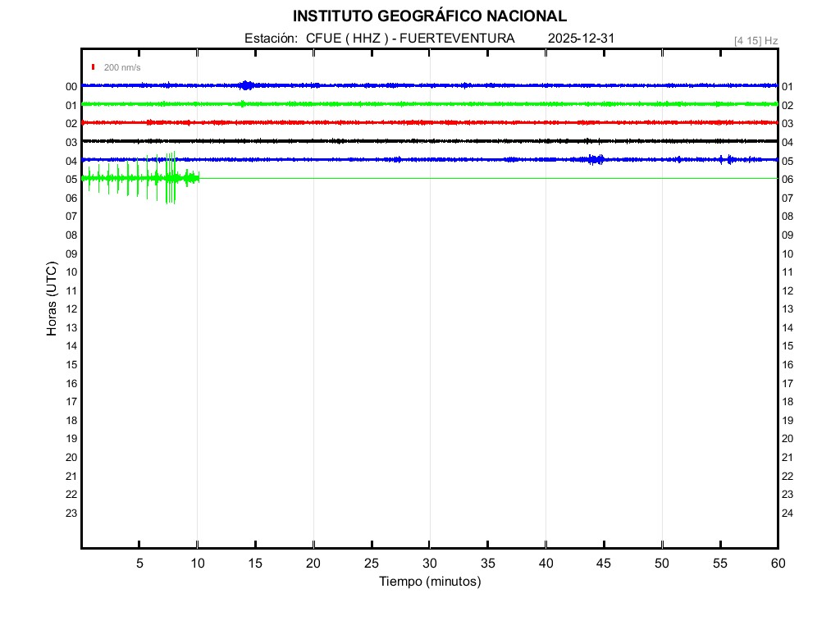The width and height of the screenshot is (840, 630).
Task: Click the 30 minute tick label
Action: [x=429, y=563]
